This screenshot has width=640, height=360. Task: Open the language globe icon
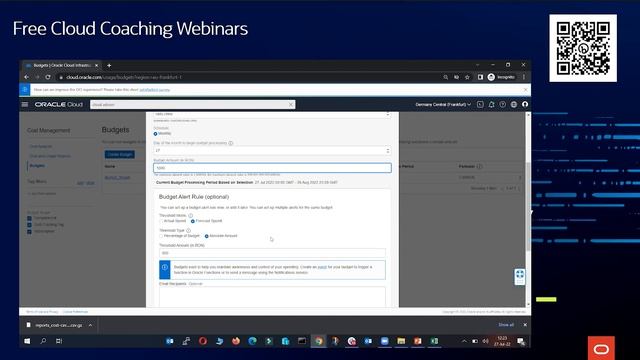[x=514, y=104]
